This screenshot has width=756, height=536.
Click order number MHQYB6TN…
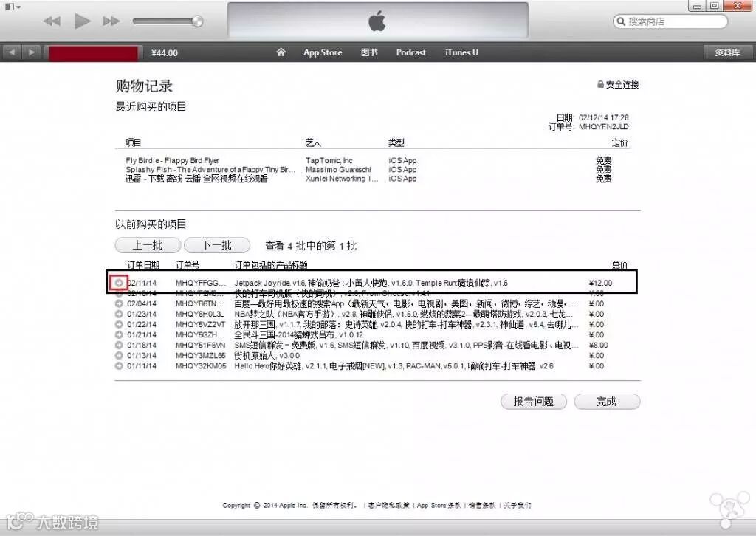pos(201,303)
